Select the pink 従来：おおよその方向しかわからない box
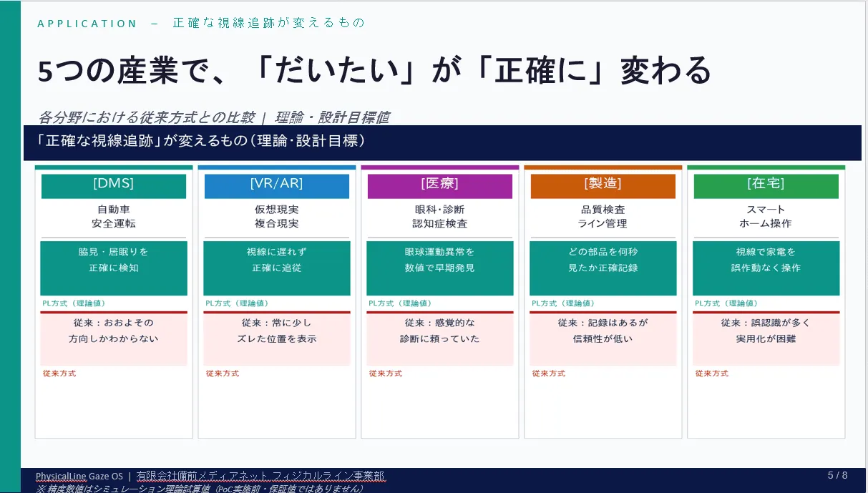Image resolution: width=868 pixels, height=493 pixels. [113, 338]
